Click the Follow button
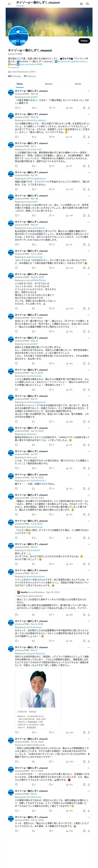Image resolution: width=98 pixels, height=868 pixels. (84, 41)
